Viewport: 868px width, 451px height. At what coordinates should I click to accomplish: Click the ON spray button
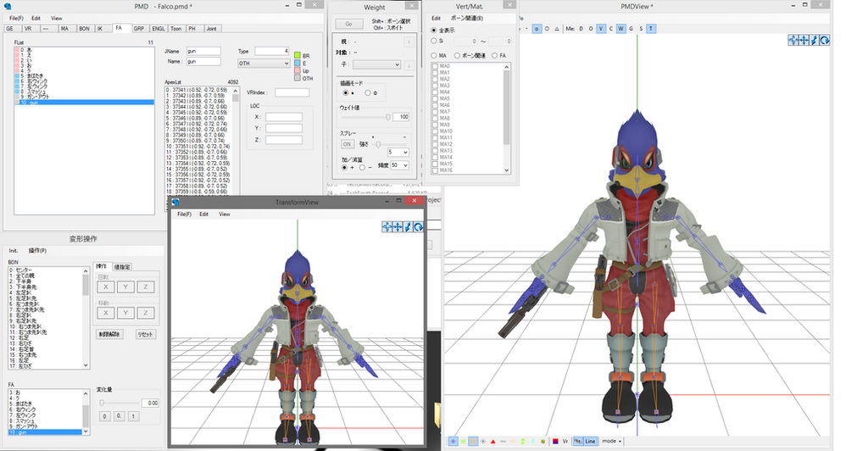point(347,144)
